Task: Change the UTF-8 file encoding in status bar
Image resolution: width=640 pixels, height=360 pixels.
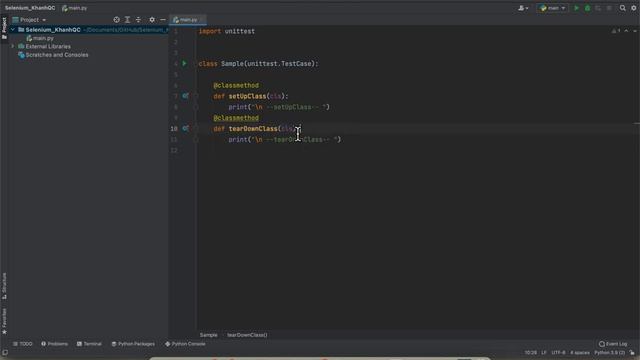Action: [558, 353]
